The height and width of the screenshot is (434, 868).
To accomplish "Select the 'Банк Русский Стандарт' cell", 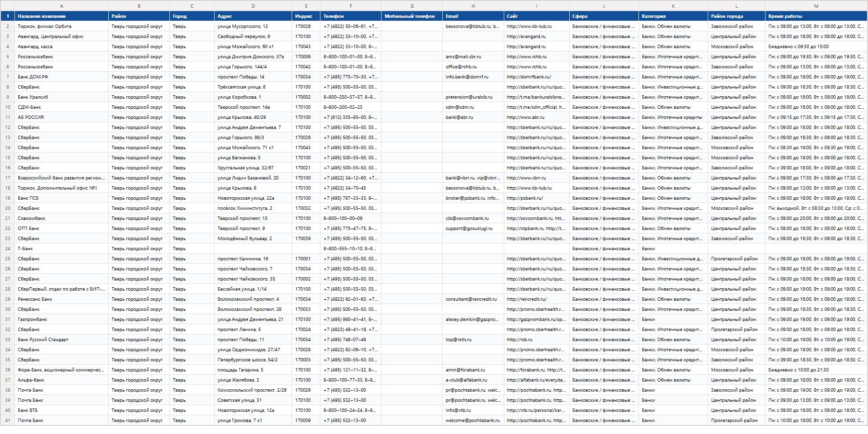I will [x=62, y=340].
